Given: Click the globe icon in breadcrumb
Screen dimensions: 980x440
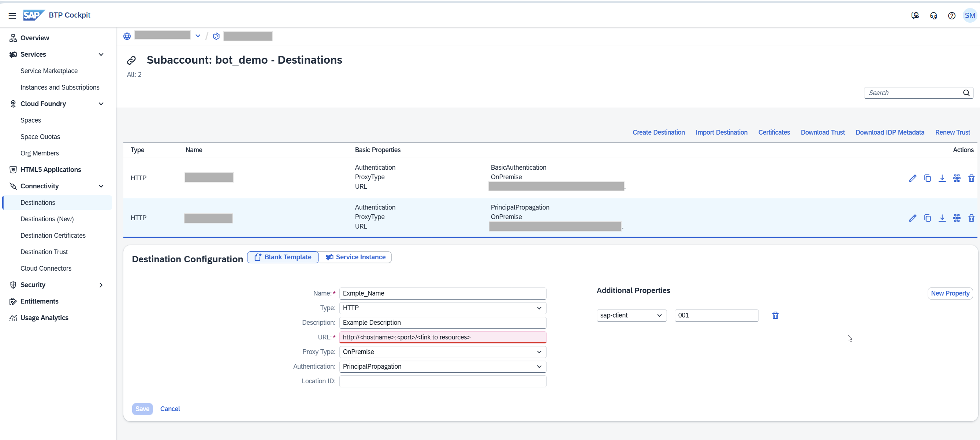Looking at the screenshot, I should pyautogui.click(x=127, y=36).
